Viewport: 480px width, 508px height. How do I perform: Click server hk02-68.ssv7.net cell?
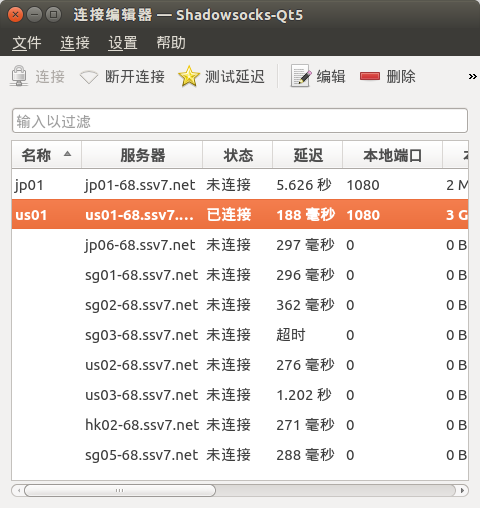click(x=142, y=425)
